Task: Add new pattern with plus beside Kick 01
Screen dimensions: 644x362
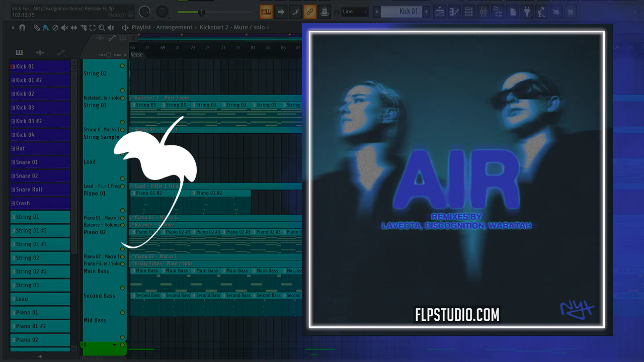Action: (427, 12)
